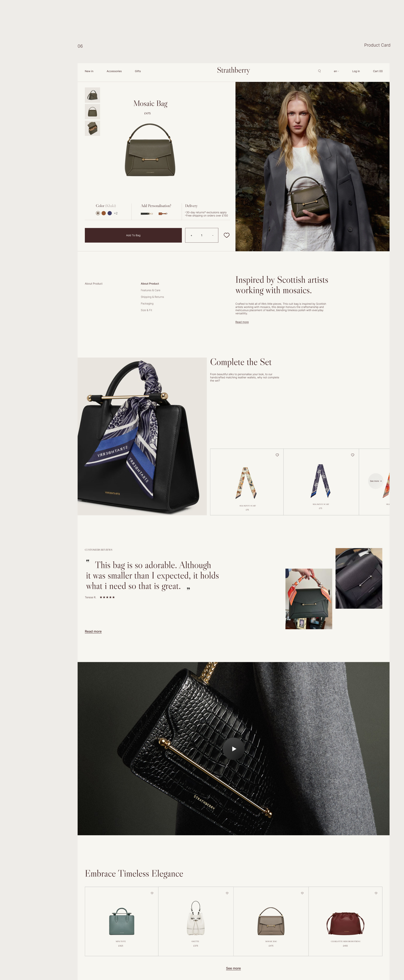The height and width of the screenshot is (980, 404).
Task: Expand the +2 more colors option
Action: 116,213
